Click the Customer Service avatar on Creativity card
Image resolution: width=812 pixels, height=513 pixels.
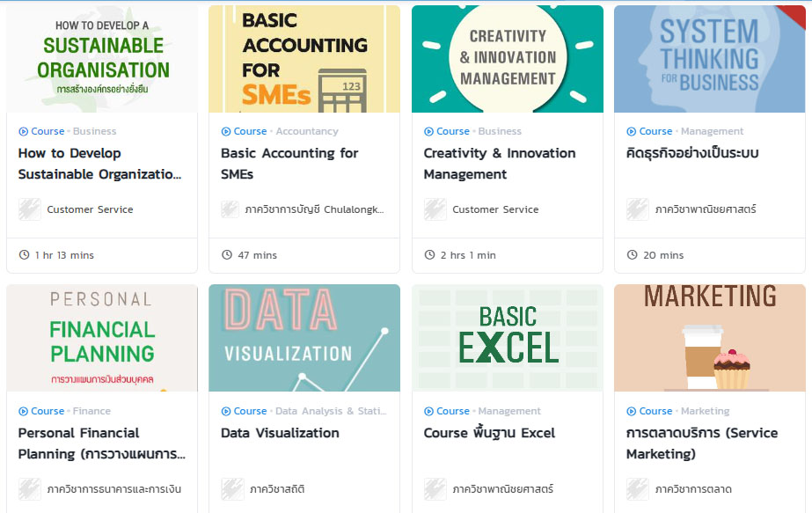(x=435, y=209)
